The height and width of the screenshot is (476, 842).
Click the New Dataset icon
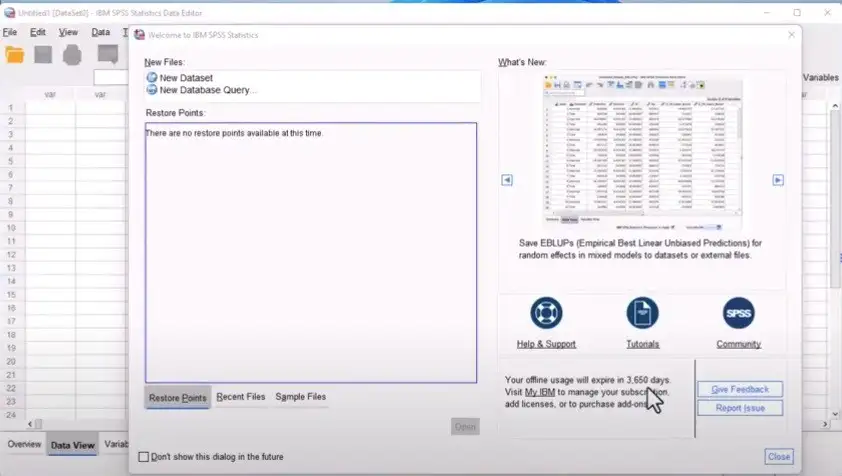(x=152, y=77)
